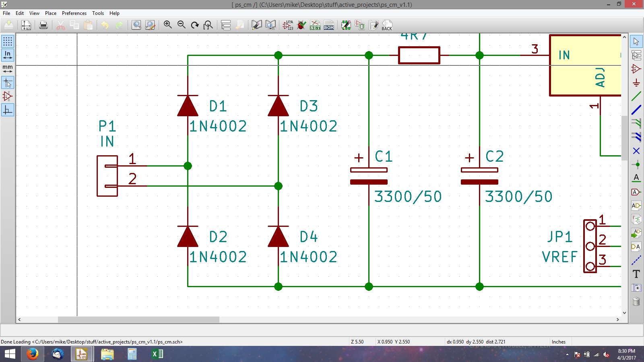This screenshot has width=644, height=362.
Task: Run CvPcb to associate footprints
Action: coord(360,25)
